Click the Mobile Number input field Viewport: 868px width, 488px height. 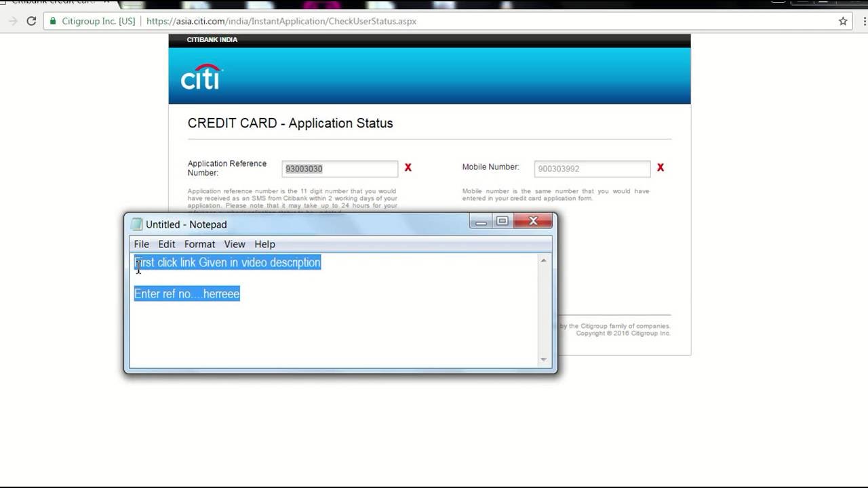[592, 169]
